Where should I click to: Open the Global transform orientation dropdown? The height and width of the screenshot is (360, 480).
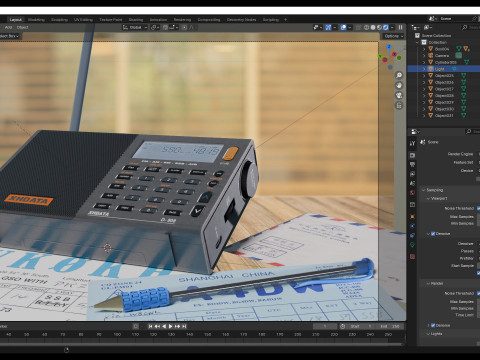pyautogui.click(x=135, y=27)
